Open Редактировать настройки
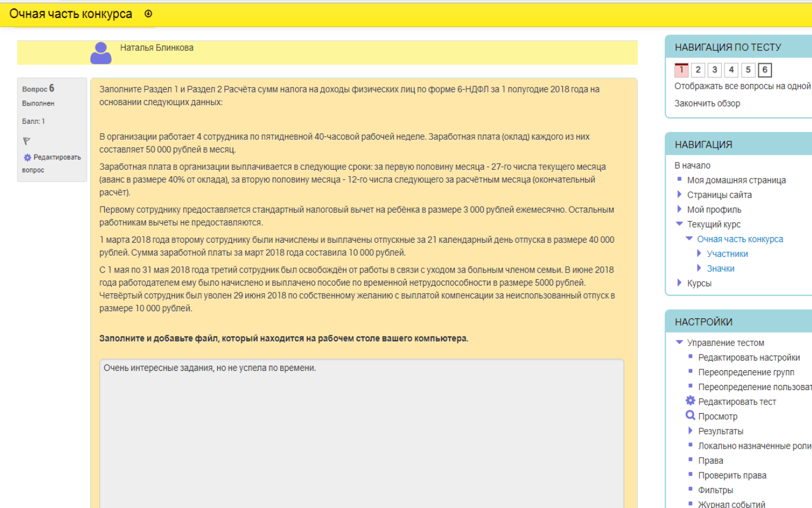 (749, 357)
